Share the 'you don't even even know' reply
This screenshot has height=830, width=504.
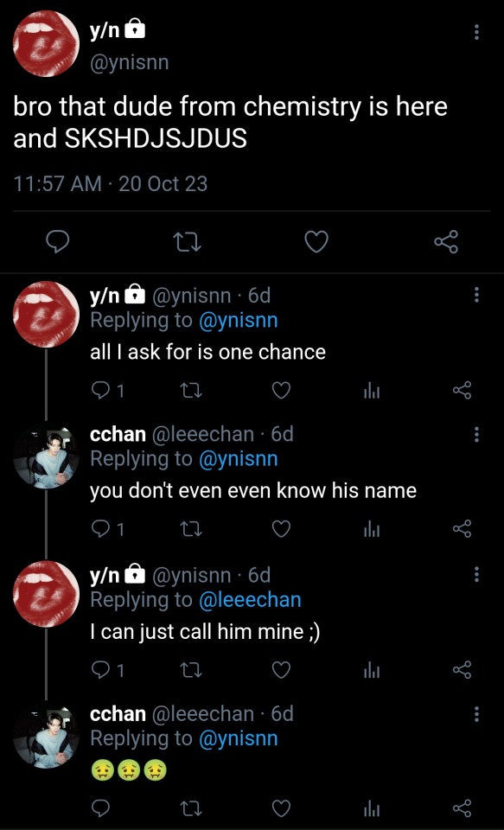coord(462,529)
